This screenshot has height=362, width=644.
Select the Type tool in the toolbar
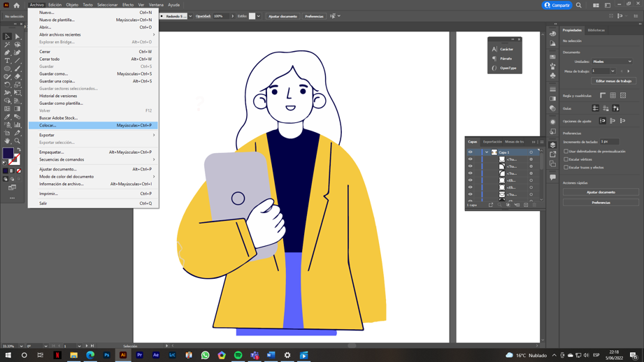click(8, 61)
